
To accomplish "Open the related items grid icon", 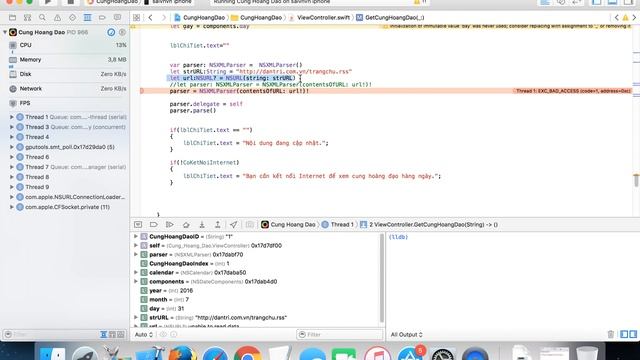I will coord(136,18).
